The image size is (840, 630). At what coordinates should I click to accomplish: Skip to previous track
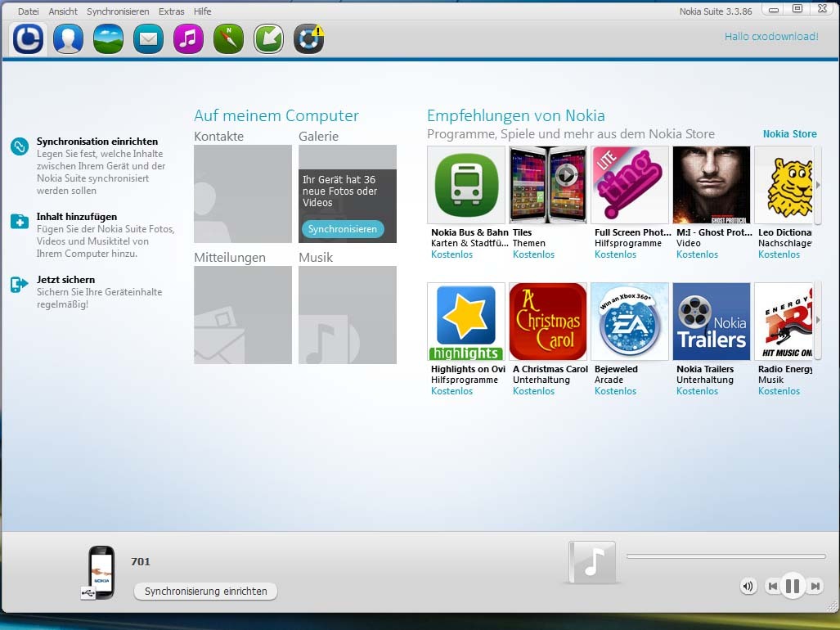(x=772, y=586)
